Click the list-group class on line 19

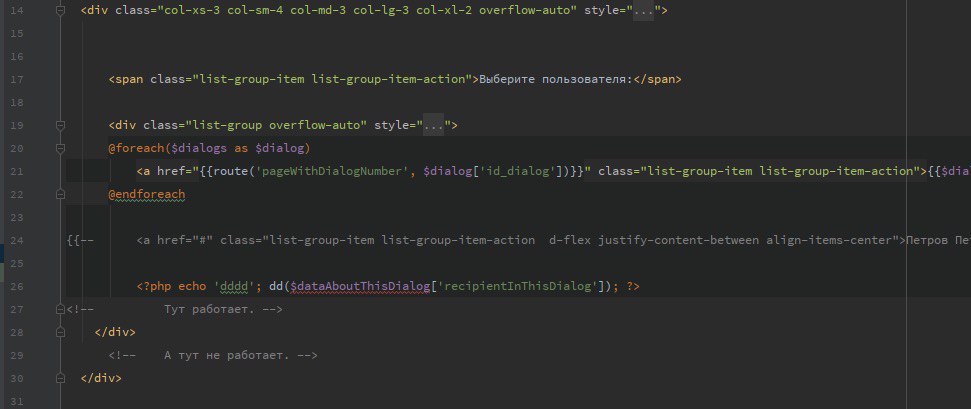227,125
